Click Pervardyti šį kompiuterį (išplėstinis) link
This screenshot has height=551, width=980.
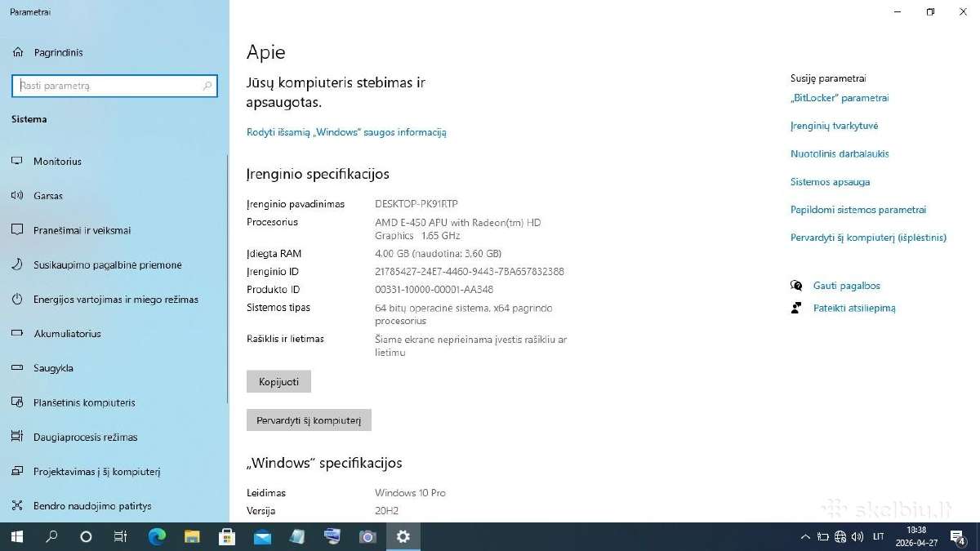coord(868,238)
